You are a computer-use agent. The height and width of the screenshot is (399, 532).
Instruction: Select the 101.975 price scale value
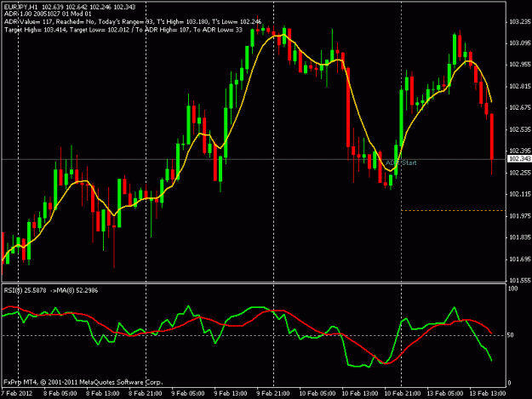pos(520,216)
